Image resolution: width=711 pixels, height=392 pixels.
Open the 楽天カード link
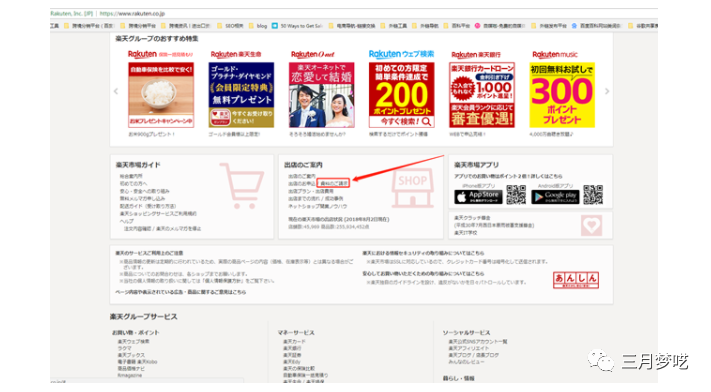click(294, 341)
